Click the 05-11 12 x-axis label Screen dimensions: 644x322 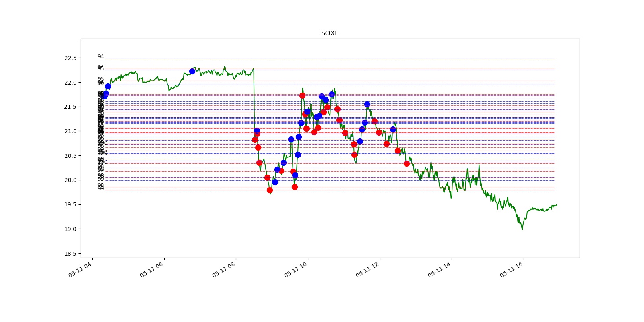pos(368,269)
